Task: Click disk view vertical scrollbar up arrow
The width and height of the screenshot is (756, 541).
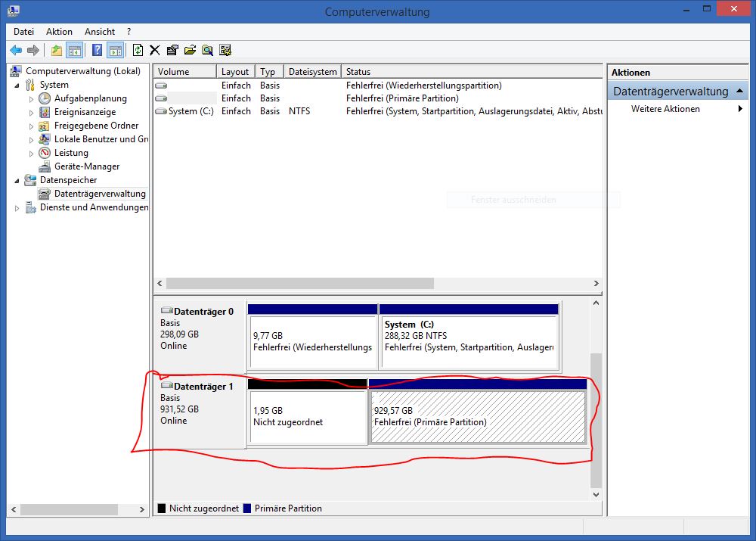Action: pyautogui.click(x=596, y=303)
